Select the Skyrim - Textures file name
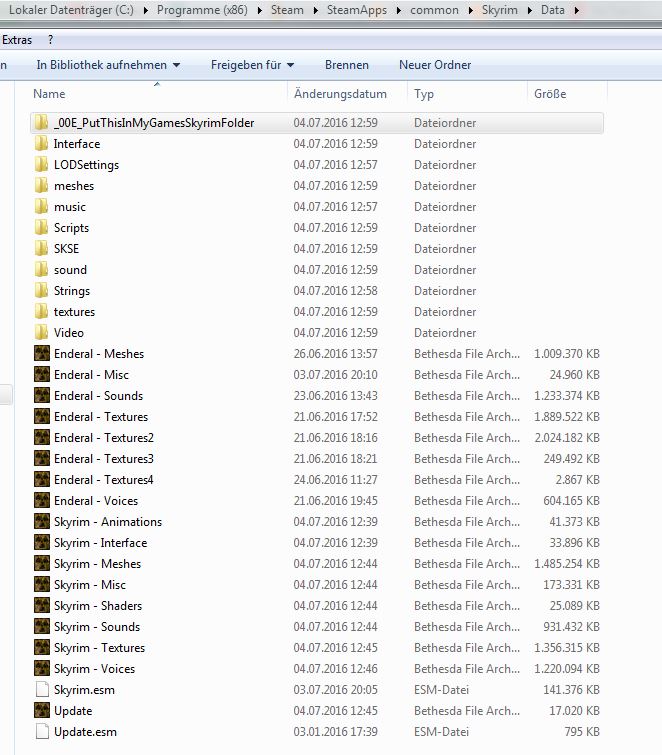 (x=99, y=648)
